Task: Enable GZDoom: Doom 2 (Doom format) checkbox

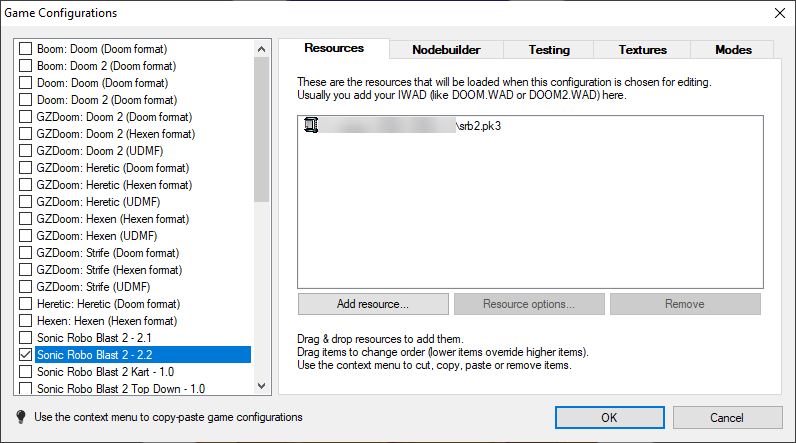Action: pos(25,117)
